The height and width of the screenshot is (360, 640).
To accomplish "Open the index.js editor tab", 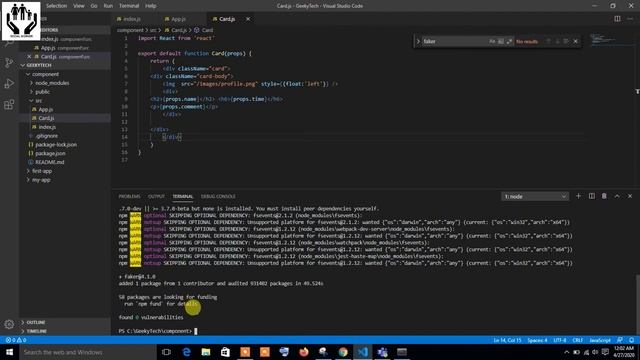I will point(131,19).
